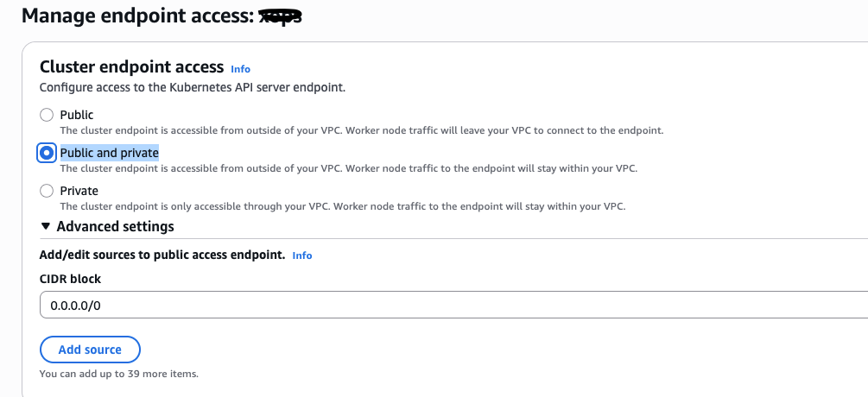Click the description under Public and private
Viewport: 868px width, 397px height.
[348, 168]
